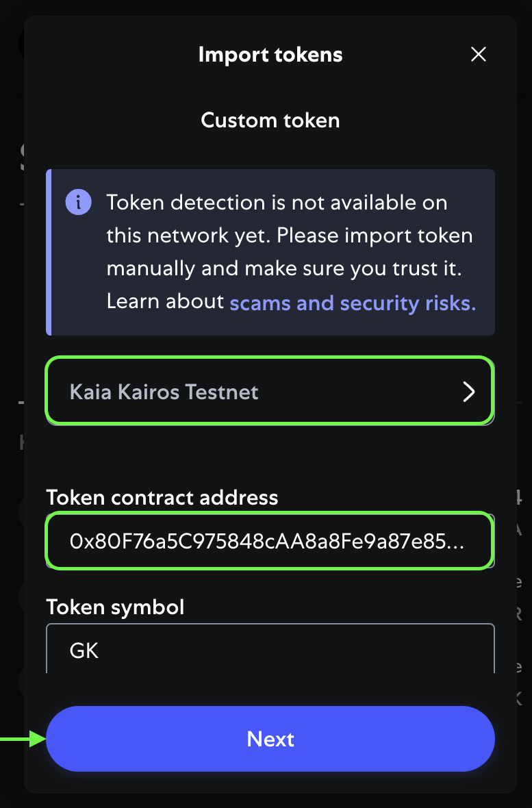The width and height of the screenshot is (532, 808).
Task: Click inside the Token symbol field
Action: click(270, 648)
